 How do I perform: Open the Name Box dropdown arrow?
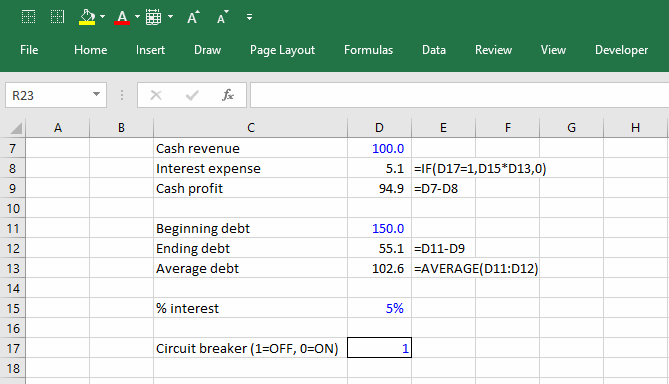96,94
